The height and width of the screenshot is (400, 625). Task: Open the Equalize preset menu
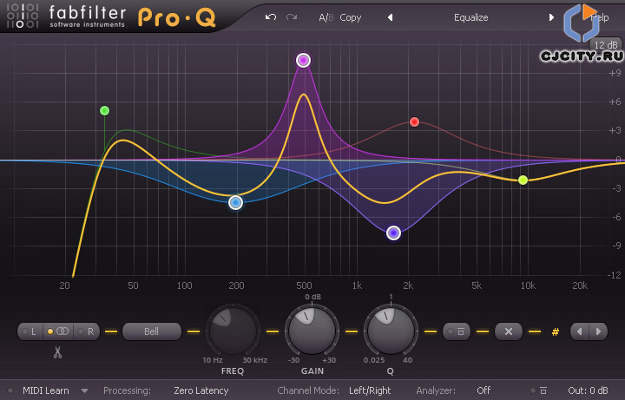point(471,18)
